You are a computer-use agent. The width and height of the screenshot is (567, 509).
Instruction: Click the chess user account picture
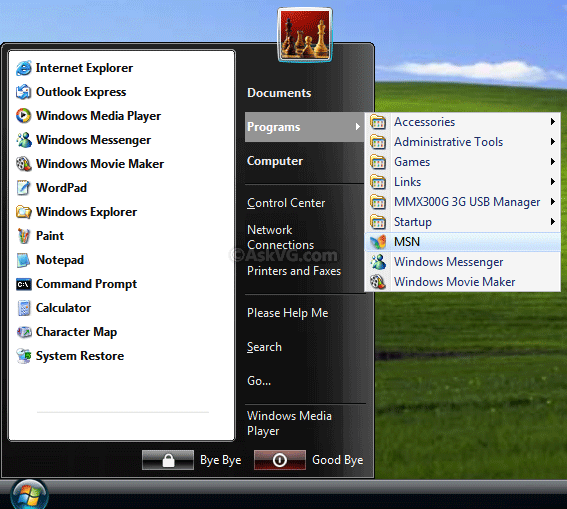click(305, 35)
